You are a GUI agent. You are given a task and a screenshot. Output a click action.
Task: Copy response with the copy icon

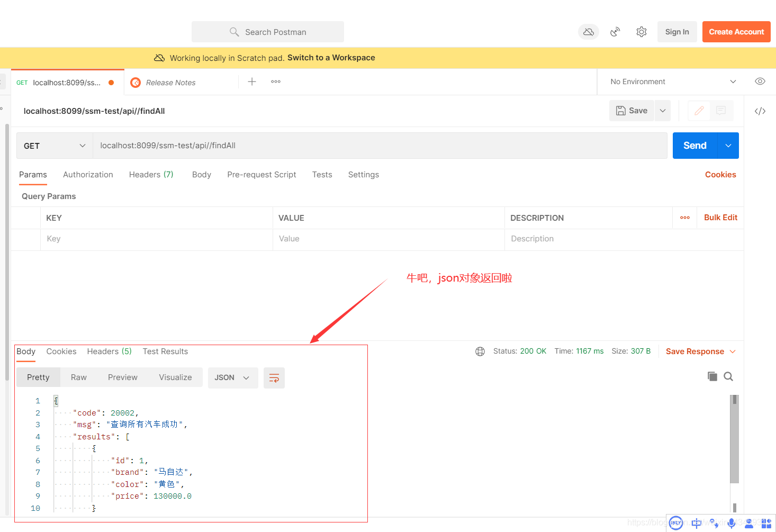tap(712, 376)
